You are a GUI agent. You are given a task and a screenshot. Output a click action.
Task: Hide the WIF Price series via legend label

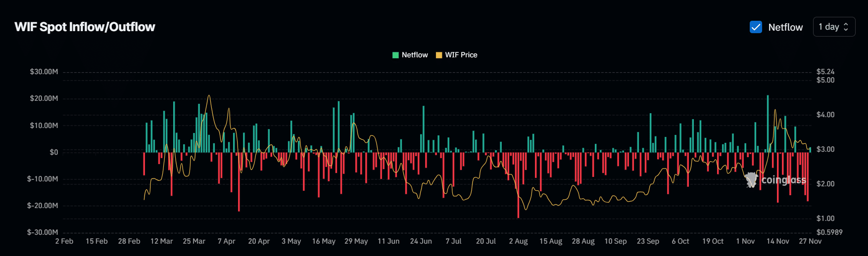[x=461, y=55]
